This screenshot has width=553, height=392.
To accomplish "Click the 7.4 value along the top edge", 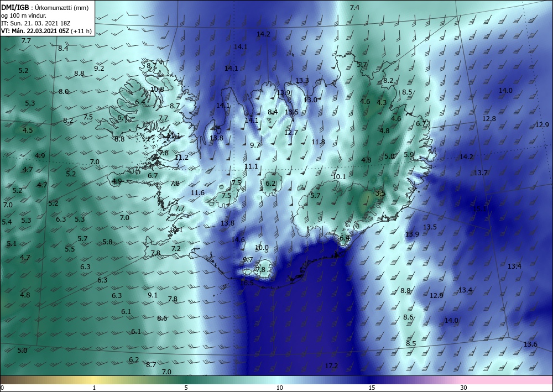I will coord(354,7).
